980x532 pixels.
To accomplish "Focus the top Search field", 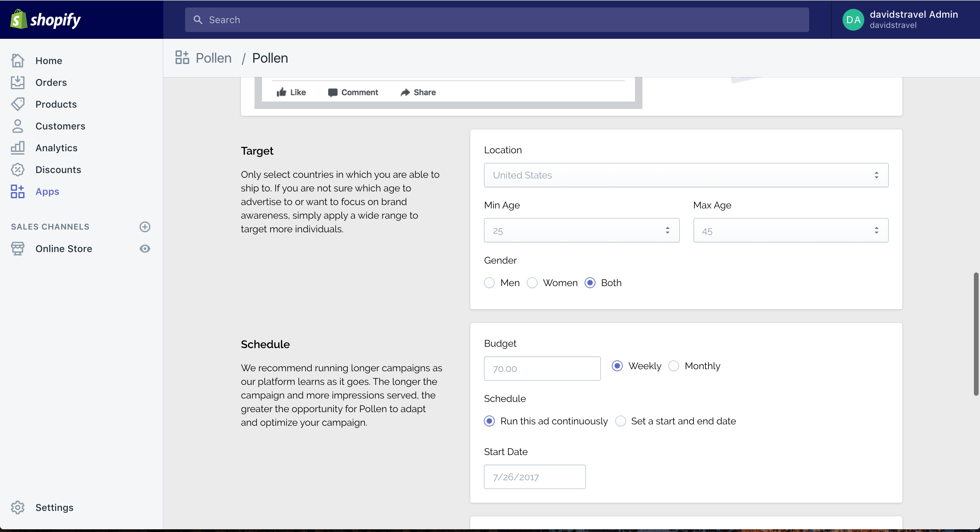I will tap(497, 20).
